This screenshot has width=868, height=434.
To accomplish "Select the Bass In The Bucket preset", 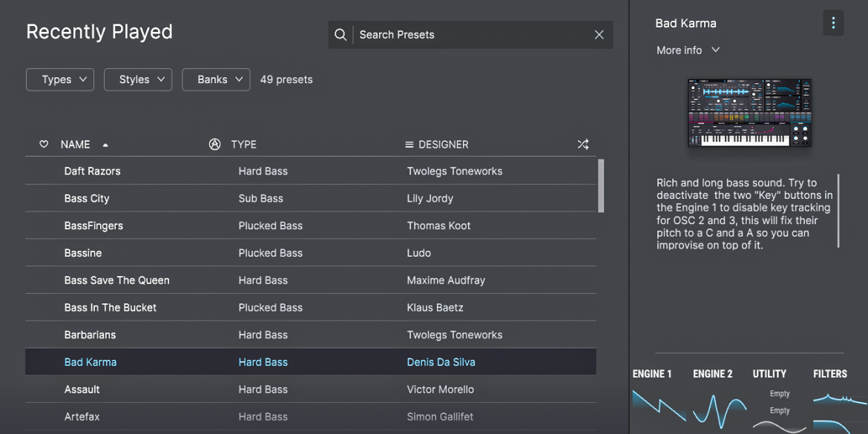I will (311, 307).
